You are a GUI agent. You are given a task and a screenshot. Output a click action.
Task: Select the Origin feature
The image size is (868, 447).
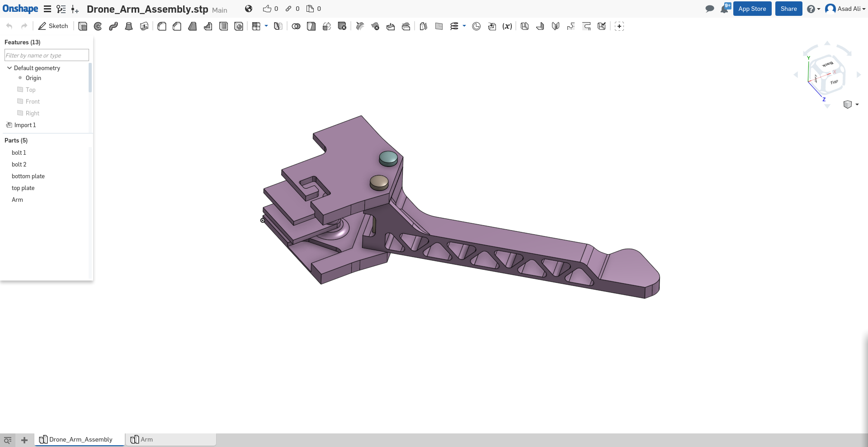coord(33,78)
